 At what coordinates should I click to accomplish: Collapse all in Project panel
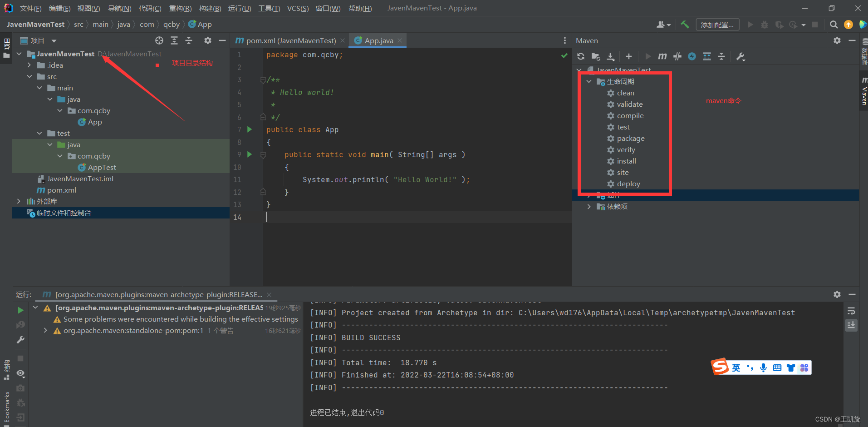click(189, 40)
